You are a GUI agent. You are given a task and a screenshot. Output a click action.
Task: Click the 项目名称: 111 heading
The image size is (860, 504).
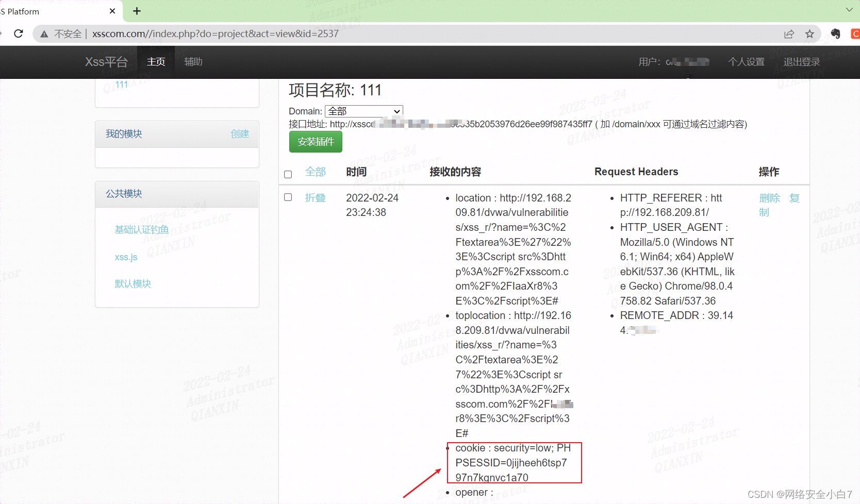pos(335,90)
